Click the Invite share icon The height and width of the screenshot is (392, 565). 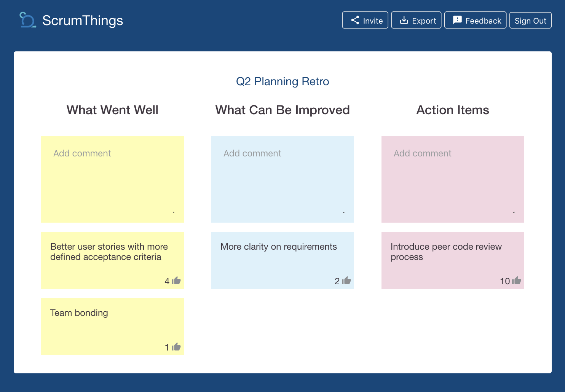[x=355, y=20]
